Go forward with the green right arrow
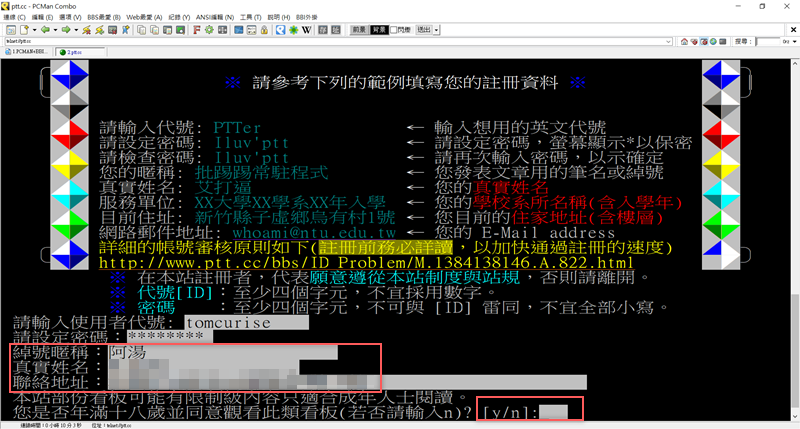Screen dimensions: 800x429 coord(66,30)
